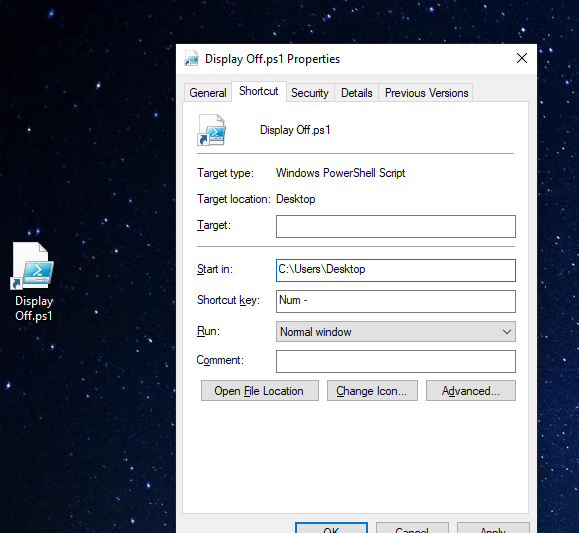Click the Comment: label
579x533 pixels.
click(220, 360)
